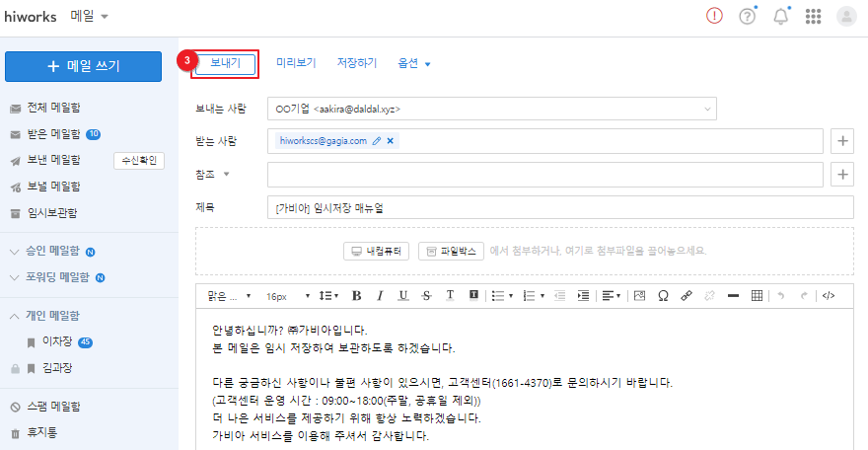The width and height of the screenshot is (868, 450).
Task: Open the apps grid menu
Action: point(814,17)
